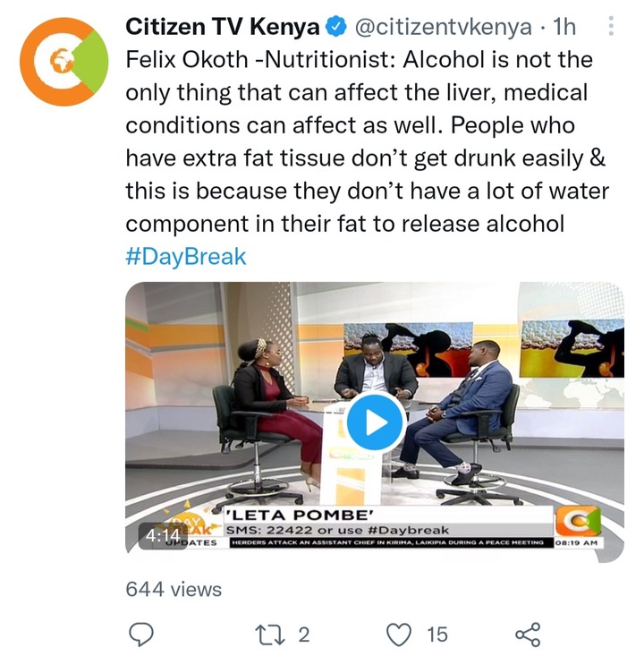This screenshot has width=644, height=656.
Task: Open the tweet's three-dot more menu
Action: (x=611, y=26)
